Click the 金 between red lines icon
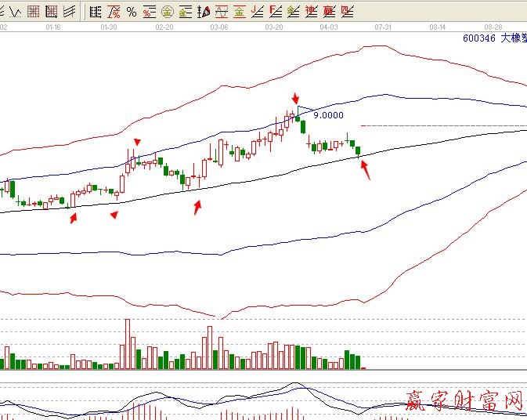The image size is (527, 420). (240, 12)
